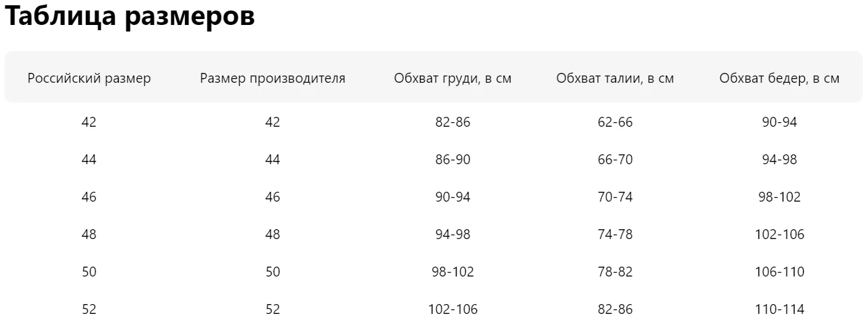Select hip value 94-98
The image size is (868, 331).
pyautogui.click(x=779, y=160)
